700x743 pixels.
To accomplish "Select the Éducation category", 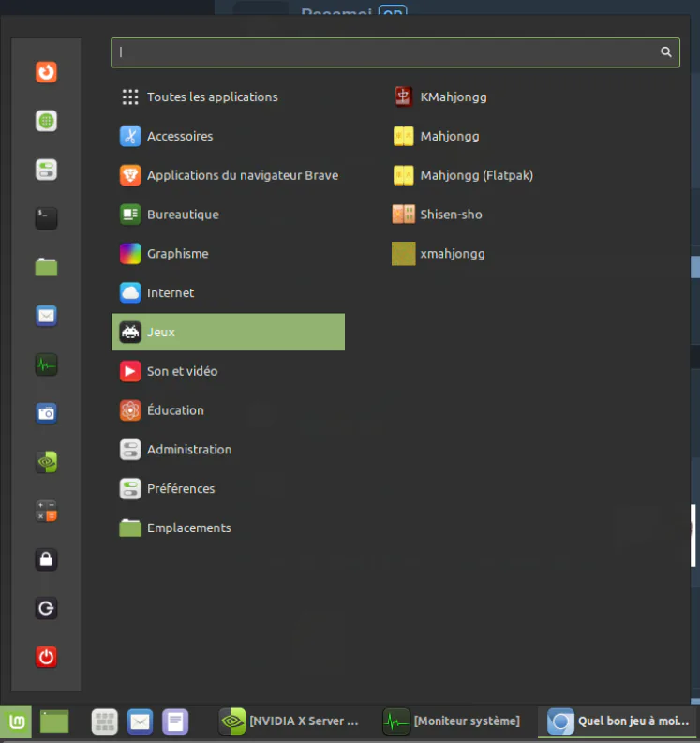I will pyautogui.click(x=228, y=410).
